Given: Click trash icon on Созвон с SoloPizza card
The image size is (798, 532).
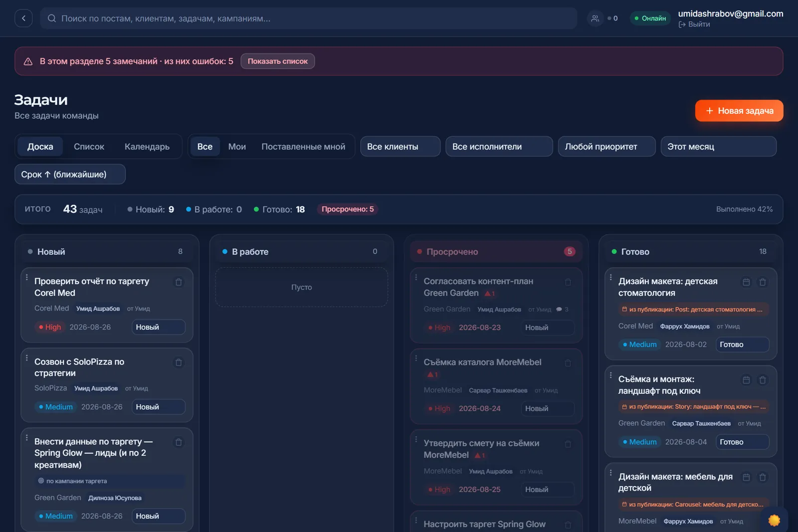Looking at the screenshot, I should pyautogui.click(x=179, y=362).
